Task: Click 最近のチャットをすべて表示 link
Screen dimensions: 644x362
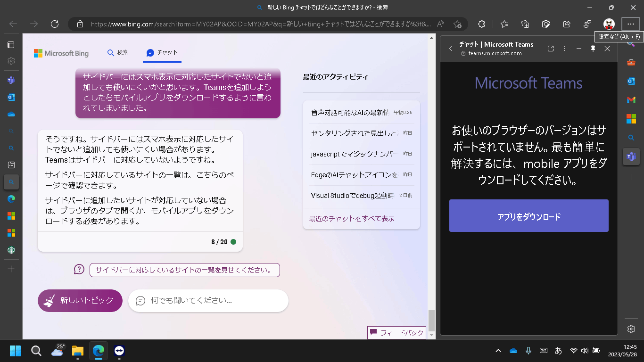Action: coord(351,219)
